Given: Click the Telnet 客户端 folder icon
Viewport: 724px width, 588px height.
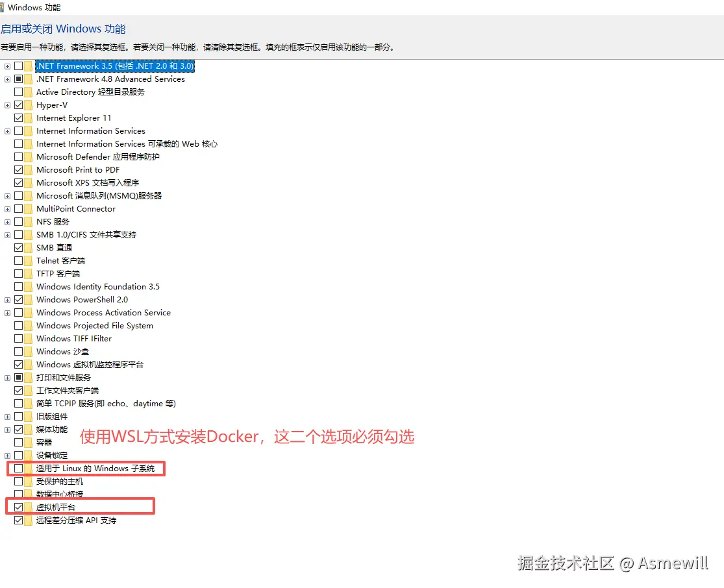Looking at the screenshot, I should pos(28,261).
